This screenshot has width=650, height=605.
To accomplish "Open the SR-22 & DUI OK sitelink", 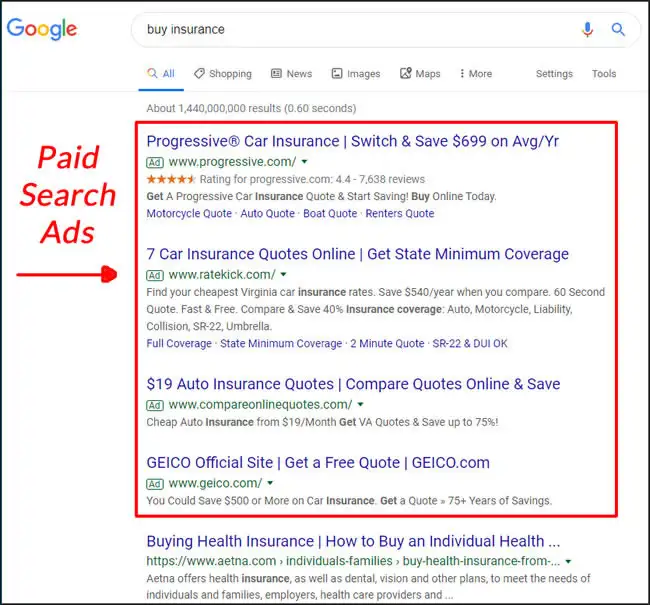I will [470, 344].
